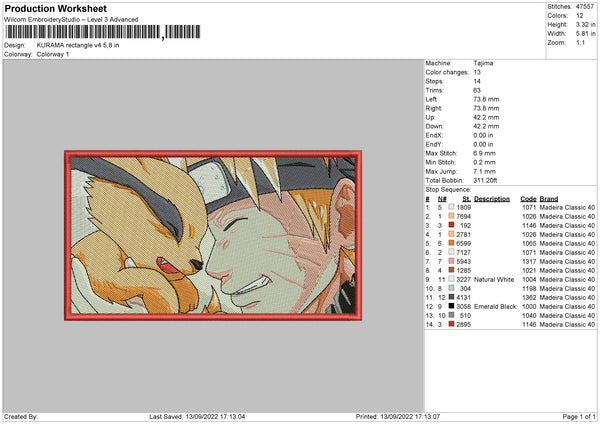
Task: Click the Colors value "12"
Action: tap(580, 16)
